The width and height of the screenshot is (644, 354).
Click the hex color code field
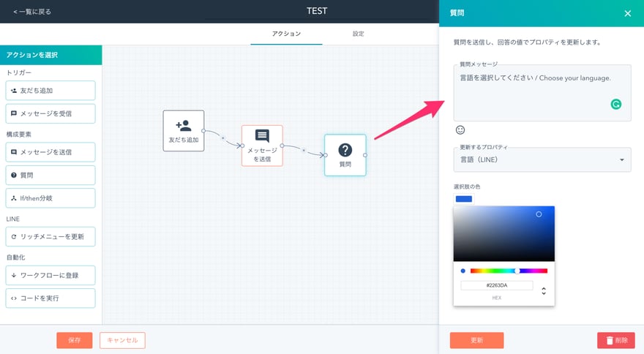click(496, 285)
